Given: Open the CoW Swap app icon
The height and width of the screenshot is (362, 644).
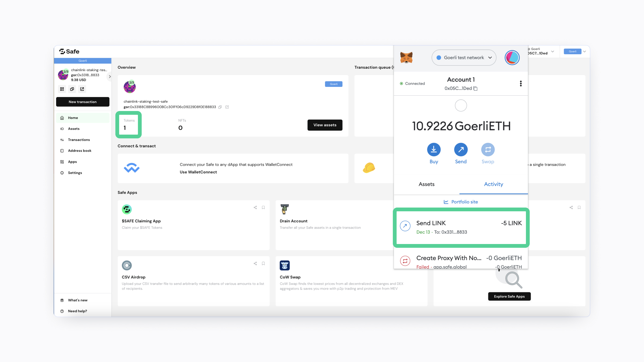Looking at the screenshot, I should pyautogui.click(x=285, y=265).
